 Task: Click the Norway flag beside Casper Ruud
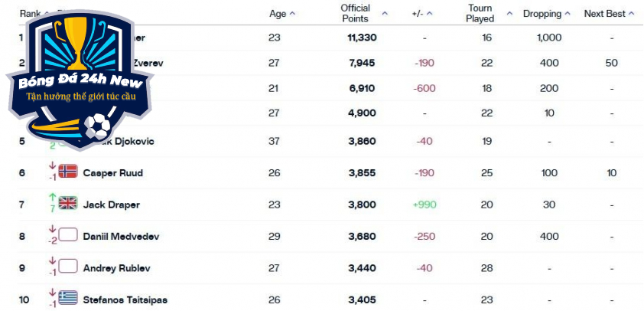68,171
